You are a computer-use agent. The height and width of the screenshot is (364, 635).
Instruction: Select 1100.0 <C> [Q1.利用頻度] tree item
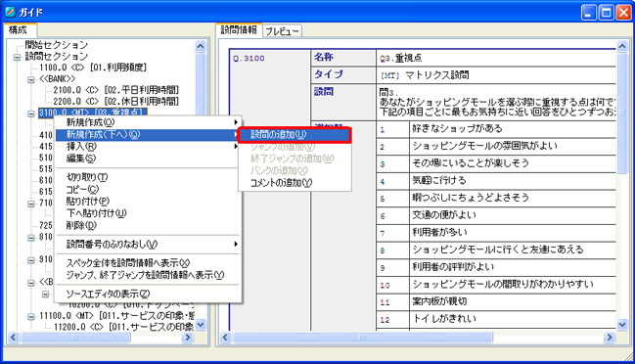click(x=93, y=68)
